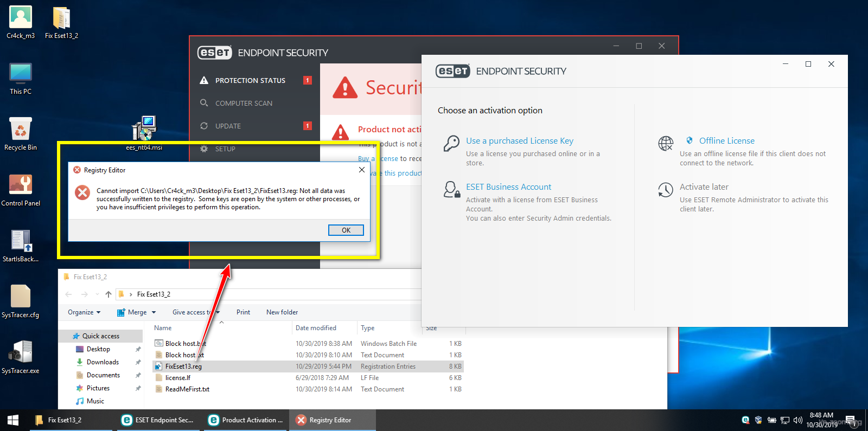Open the ees_nt64.msi installer icon
This screenshot has height=431, width=868.
144,129
